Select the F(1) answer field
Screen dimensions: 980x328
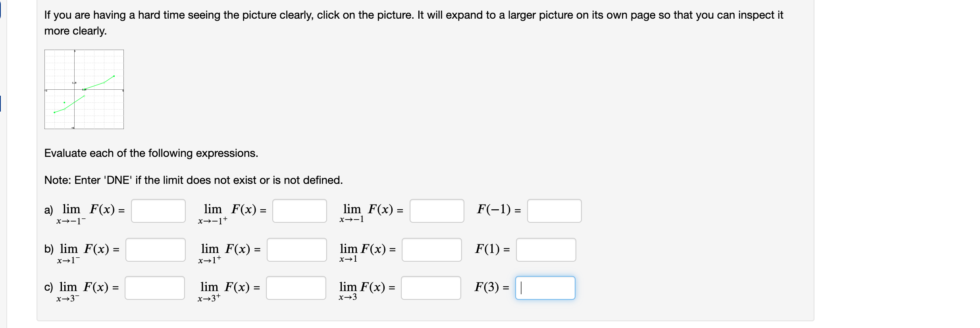coord(546,249)
